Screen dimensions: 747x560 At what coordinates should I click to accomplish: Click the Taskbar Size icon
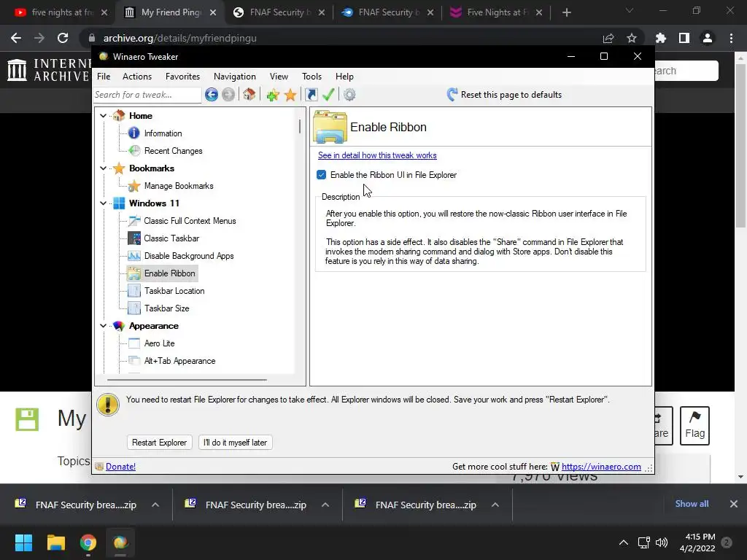[134, 308]
